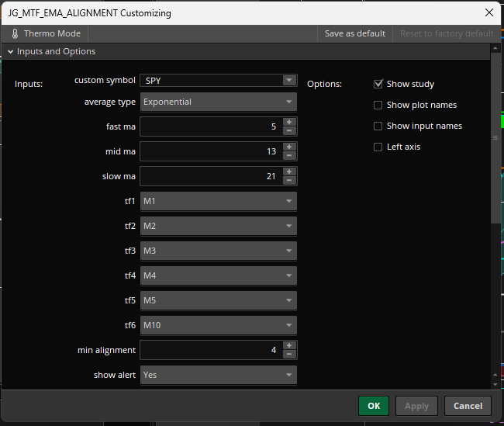Expand the tf6 M10 timeframe dropdown

pyautogui.click(x=218, y=325)
